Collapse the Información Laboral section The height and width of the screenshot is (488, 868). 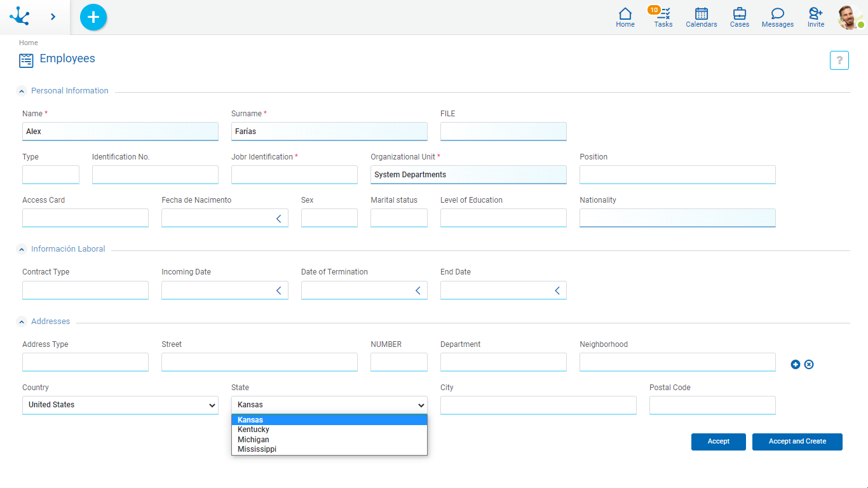coord(22,250)
